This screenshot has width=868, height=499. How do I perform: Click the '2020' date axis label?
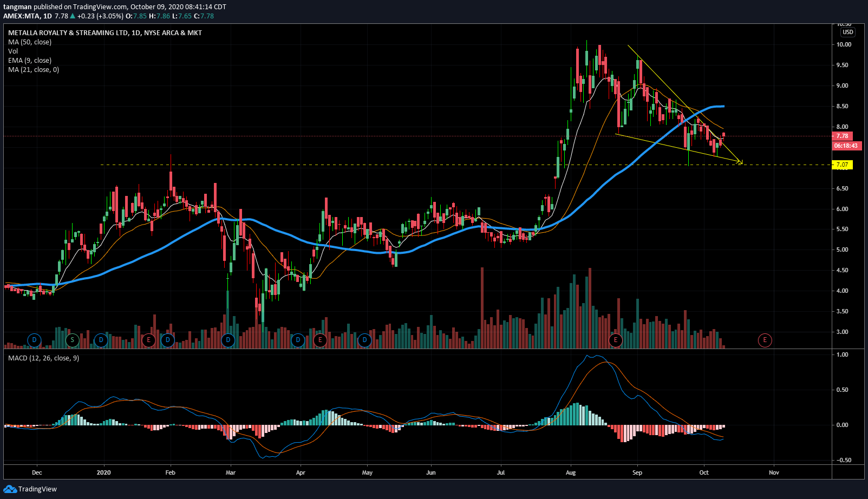103,472
